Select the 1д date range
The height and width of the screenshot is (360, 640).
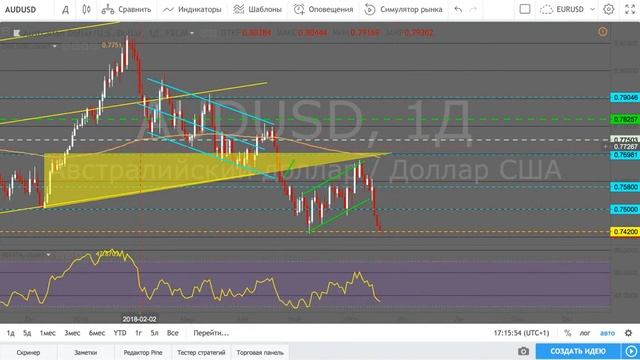pos(11,333)
